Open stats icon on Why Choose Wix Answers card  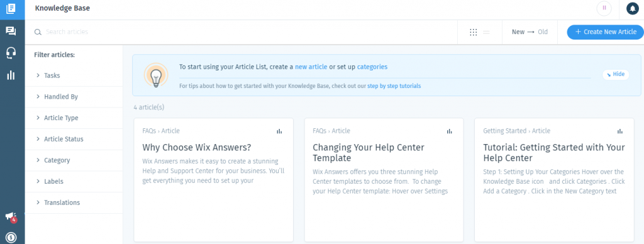279,131
